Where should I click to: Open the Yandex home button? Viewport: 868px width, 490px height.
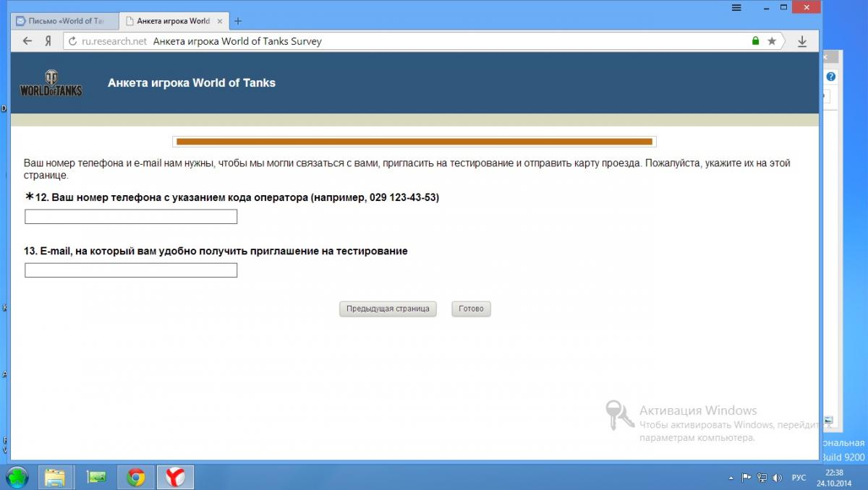48,41
